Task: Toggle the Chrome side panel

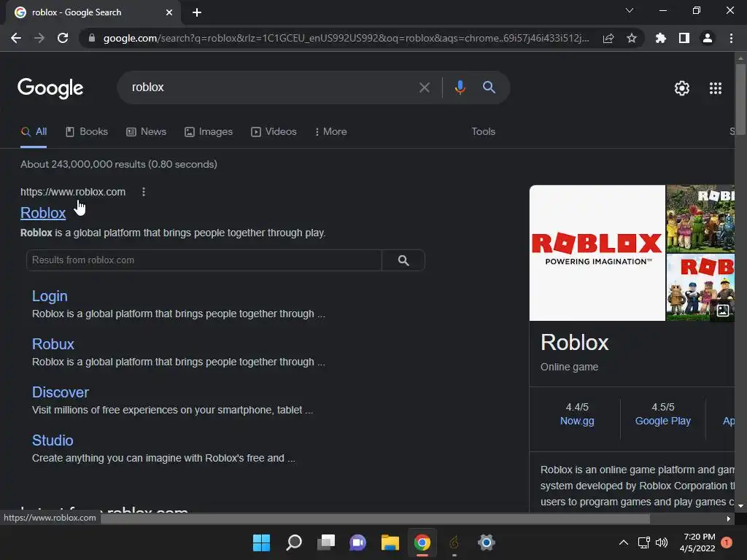Action: click(x=684, y=38)
